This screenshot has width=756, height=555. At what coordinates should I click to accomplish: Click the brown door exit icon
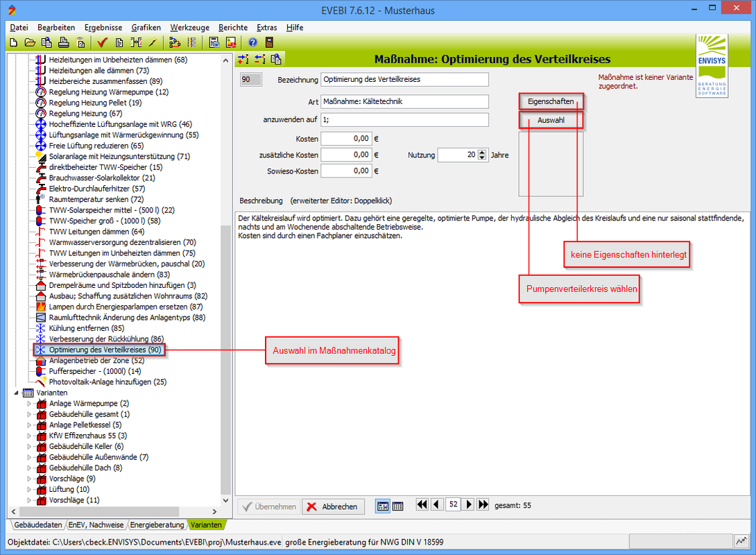click(x=269, y=42)
